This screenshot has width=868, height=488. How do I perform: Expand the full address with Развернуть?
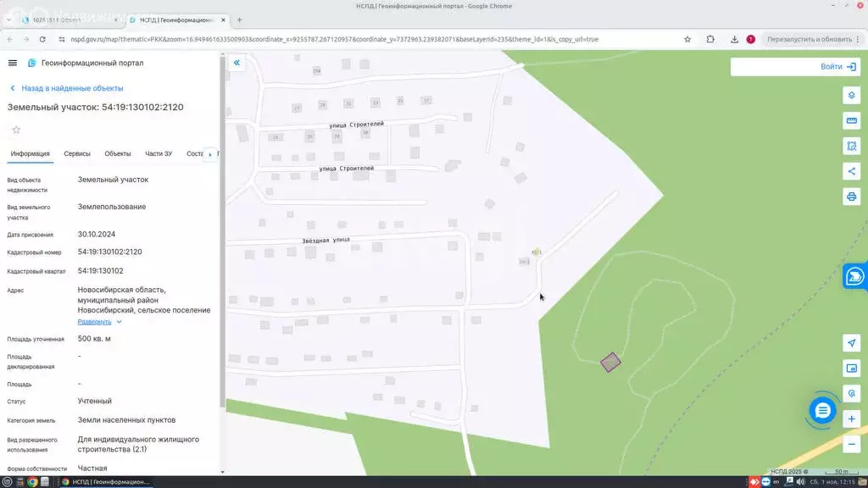tap(95, 322)
